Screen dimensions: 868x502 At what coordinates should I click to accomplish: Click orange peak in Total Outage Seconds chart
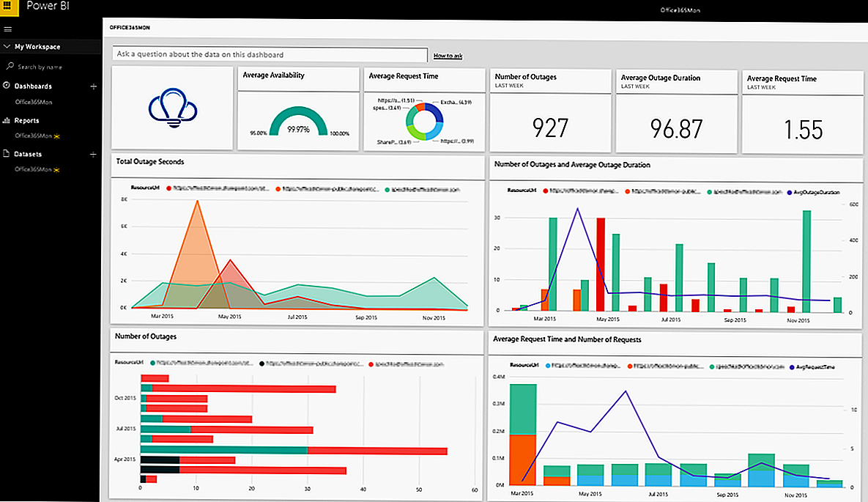(x=197, y=202)
